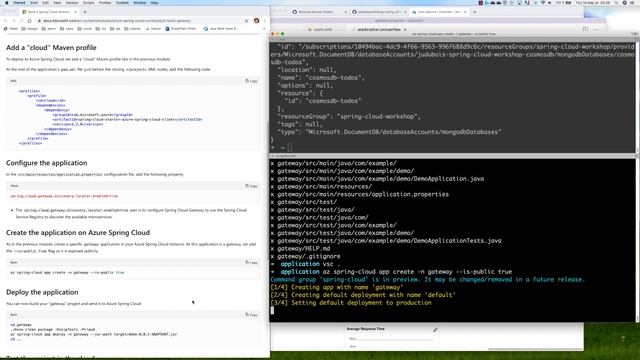The image size is (640, 360).
Task: Open Notification Center from menu bar
Action: tap(633, 2)
